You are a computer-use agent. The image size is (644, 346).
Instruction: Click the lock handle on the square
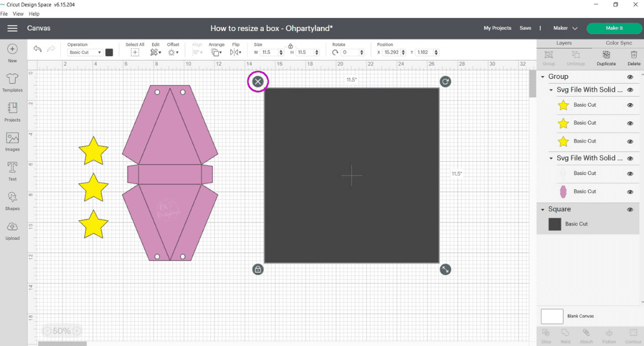tap(258, 269)
